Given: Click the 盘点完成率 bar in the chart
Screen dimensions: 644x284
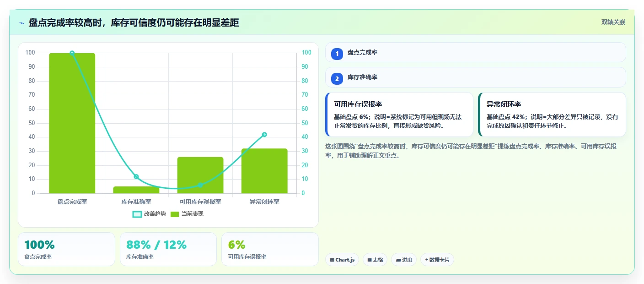Looking at the screenshot, I should 72,123.
